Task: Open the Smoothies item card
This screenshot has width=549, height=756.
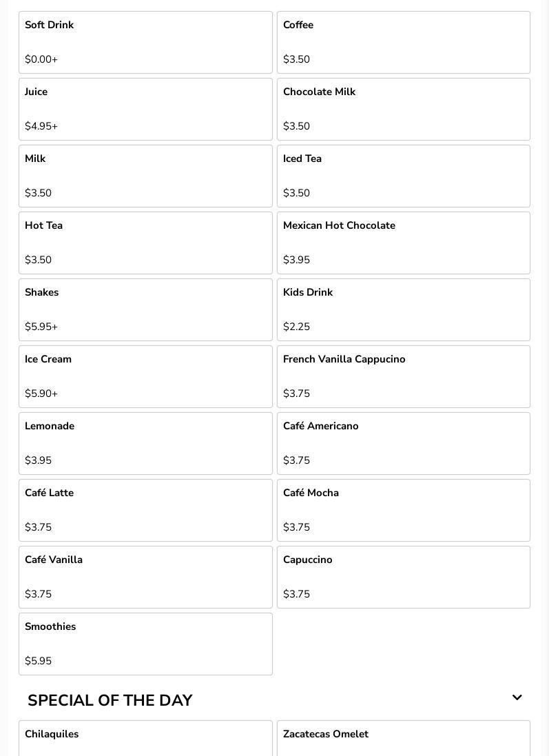Action: coord(145,644)
